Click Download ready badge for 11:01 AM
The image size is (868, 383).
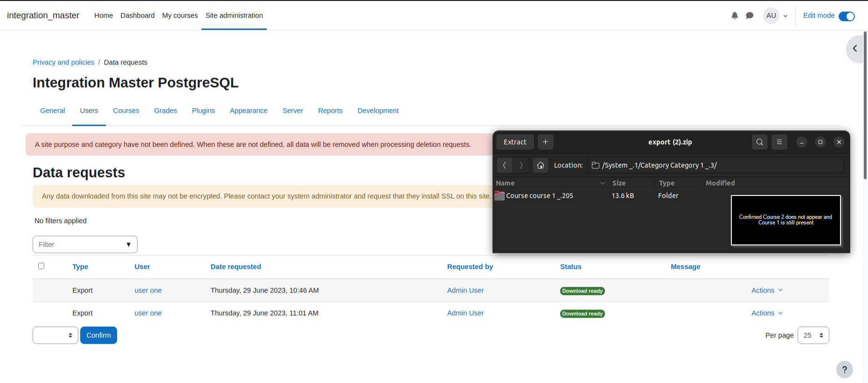tap(583, 313)
